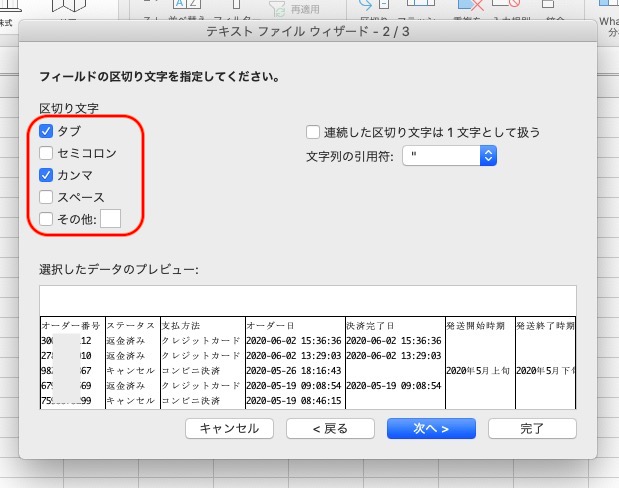Viewport: 619px width, 488px height.
Task: Click コンビニ決済 in the 08:46:15 row
Action: (191, 401)
